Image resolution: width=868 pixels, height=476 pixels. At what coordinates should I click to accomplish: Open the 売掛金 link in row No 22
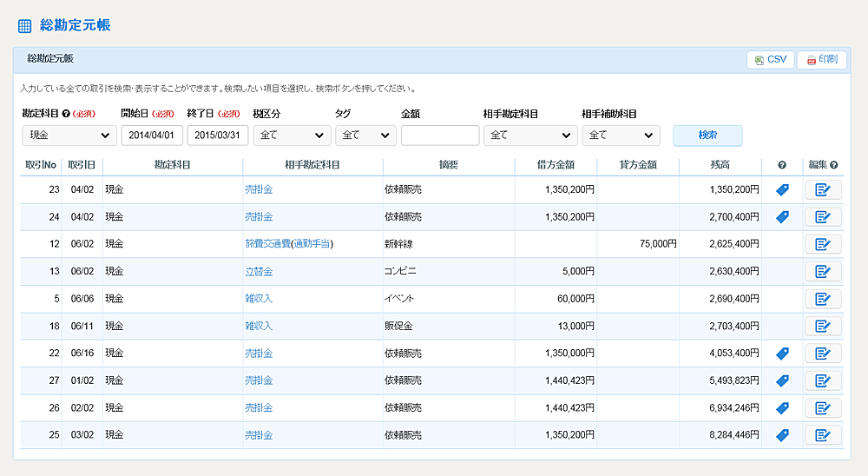(259, 353)
